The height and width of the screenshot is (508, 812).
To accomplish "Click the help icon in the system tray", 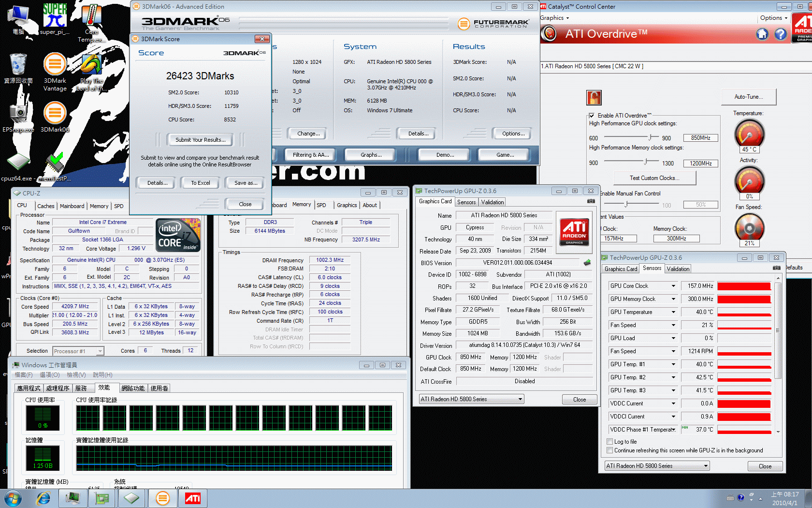I will [x=740, y=497].
